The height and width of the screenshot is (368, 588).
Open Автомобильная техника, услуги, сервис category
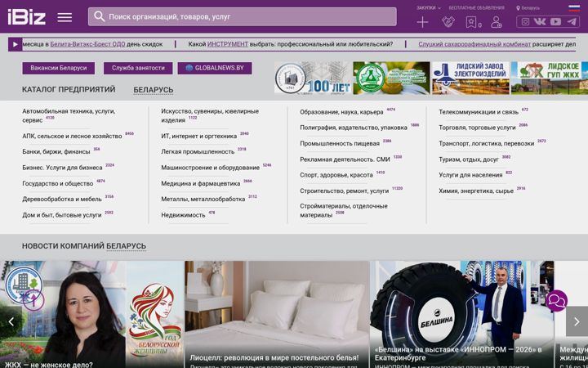[x=69, y=115]
